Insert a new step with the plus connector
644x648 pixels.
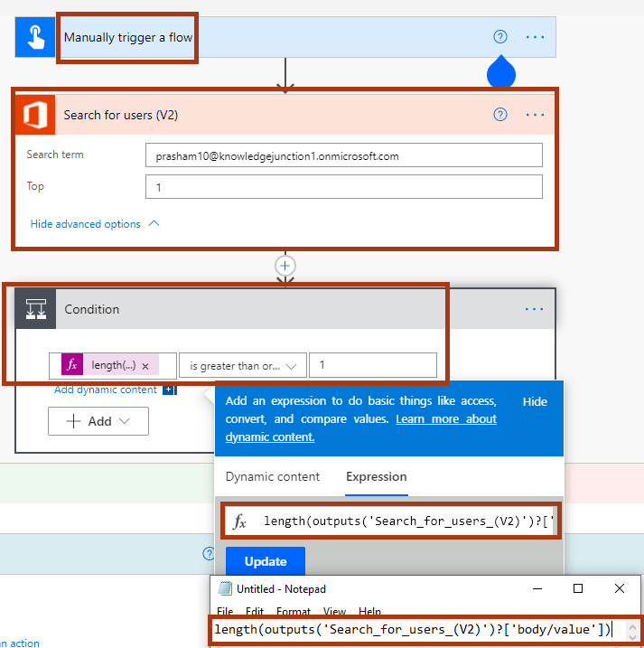285,266
